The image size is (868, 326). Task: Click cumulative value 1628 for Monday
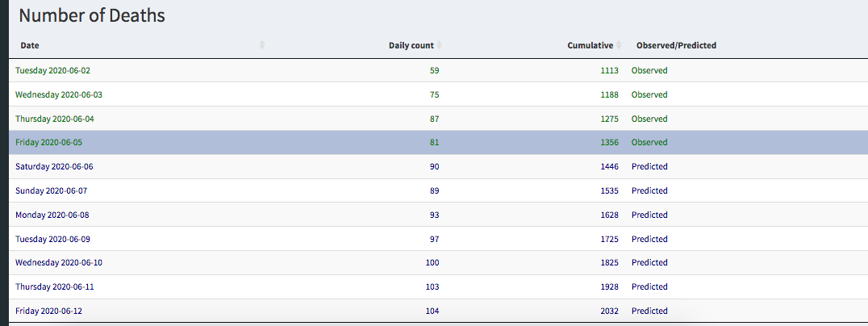click(x=609, y=215)
